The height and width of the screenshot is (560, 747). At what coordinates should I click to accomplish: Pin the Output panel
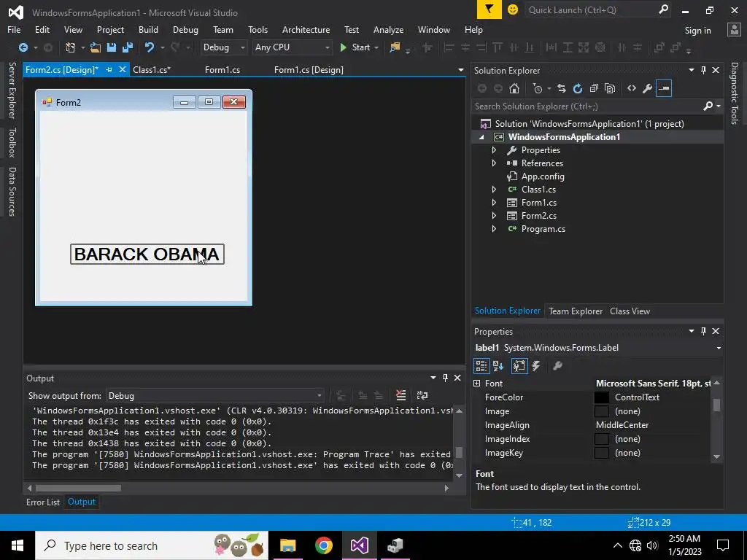[x=445, y=378]
